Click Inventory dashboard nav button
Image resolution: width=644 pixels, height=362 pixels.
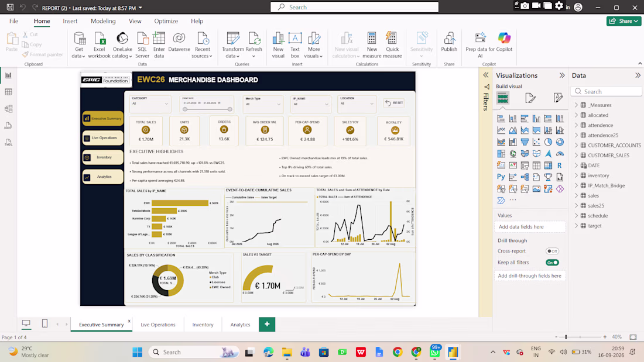[x=102, y=157]
